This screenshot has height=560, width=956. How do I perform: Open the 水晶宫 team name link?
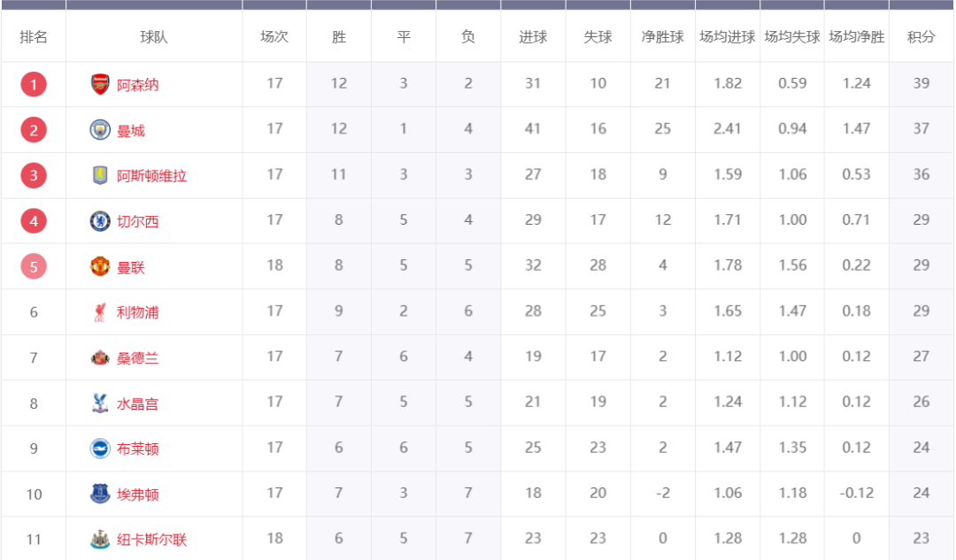click(x=137, y=403)
